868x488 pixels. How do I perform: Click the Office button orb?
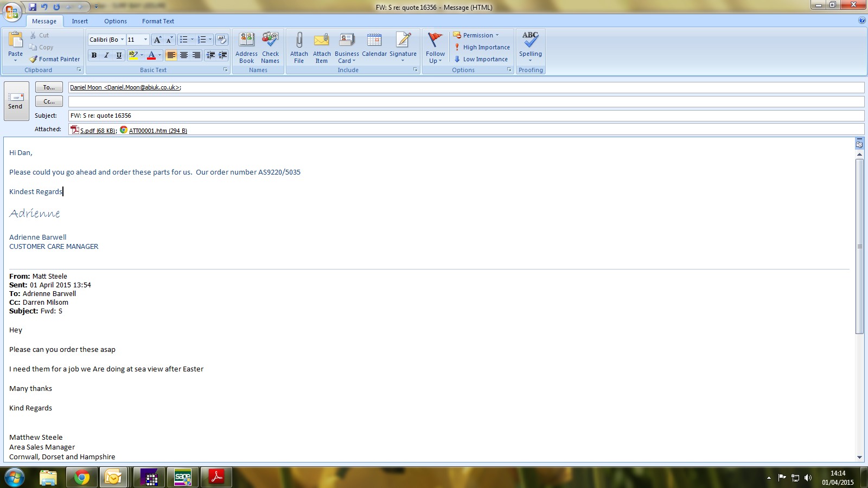(12, 11)
